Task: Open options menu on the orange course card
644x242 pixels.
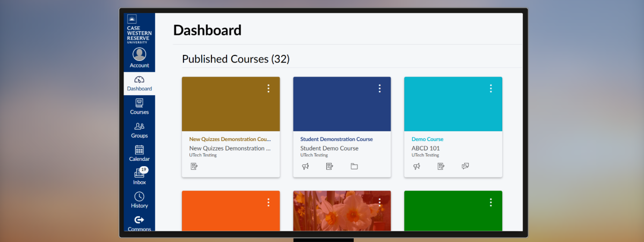Action: coord(268,202)
